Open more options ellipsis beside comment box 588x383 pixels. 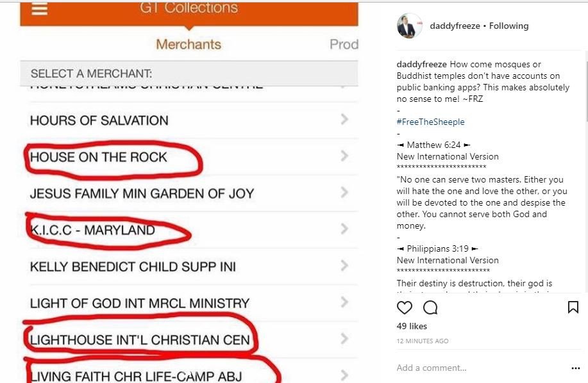[576, 368]
